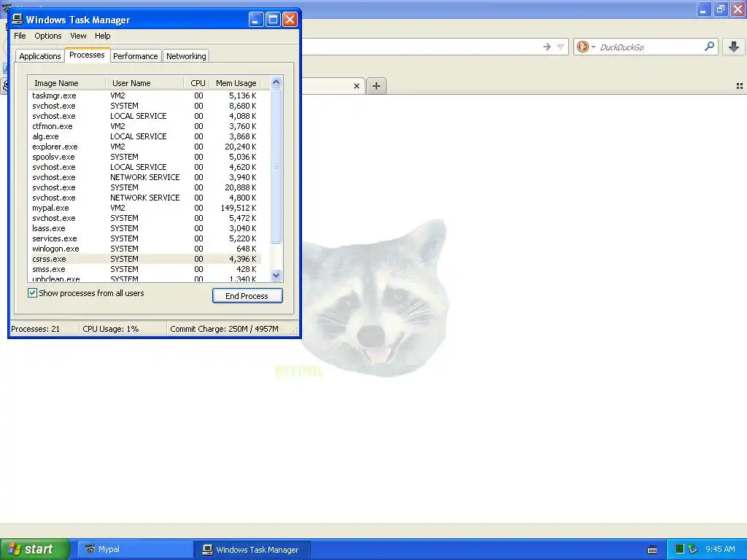This screenshot has width=747, height=560.
Task: Select the lsass.exe process
Action: tap(144, 228)
